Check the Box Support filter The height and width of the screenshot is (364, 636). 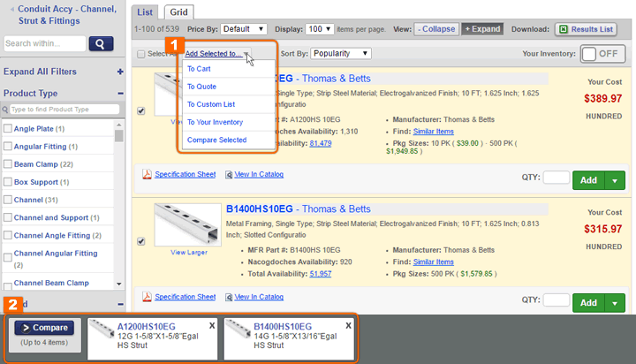pyautogui.click(x=8, y=182)
